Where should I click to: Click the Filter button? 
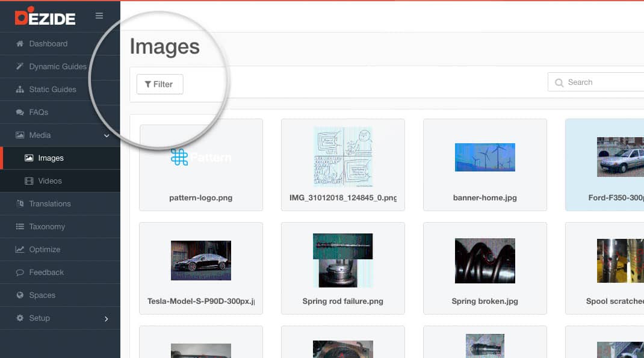pos(159,84)
